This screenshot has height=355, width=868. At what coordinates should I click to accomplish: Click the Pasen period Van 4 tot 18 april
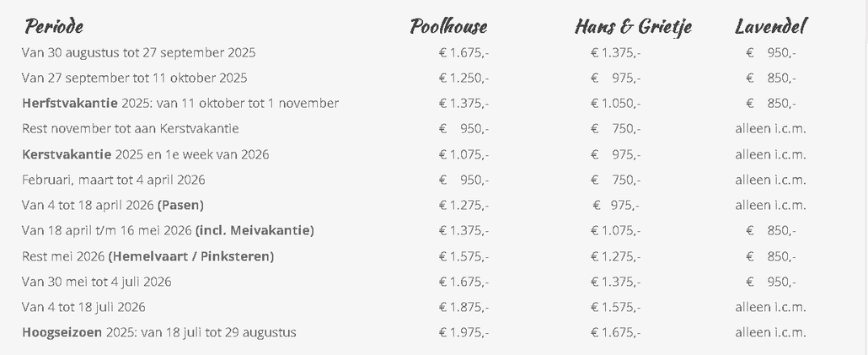(x=113, y=205)
